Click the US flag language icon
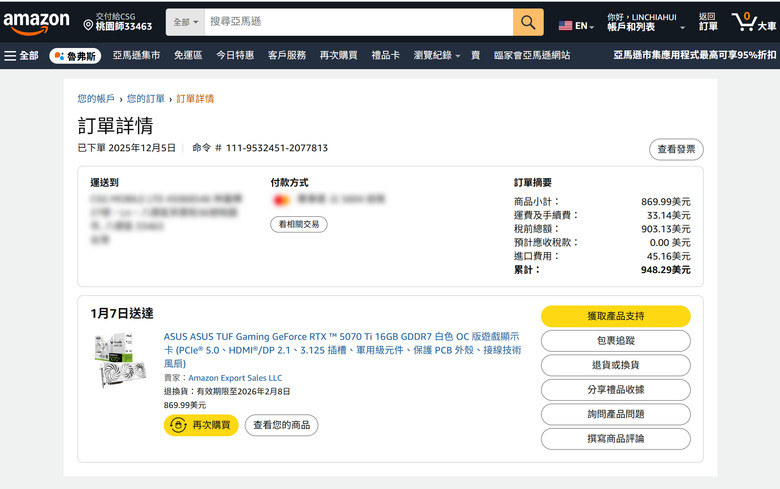The height and width of the screenshot is (489, 780). (565, 25)
